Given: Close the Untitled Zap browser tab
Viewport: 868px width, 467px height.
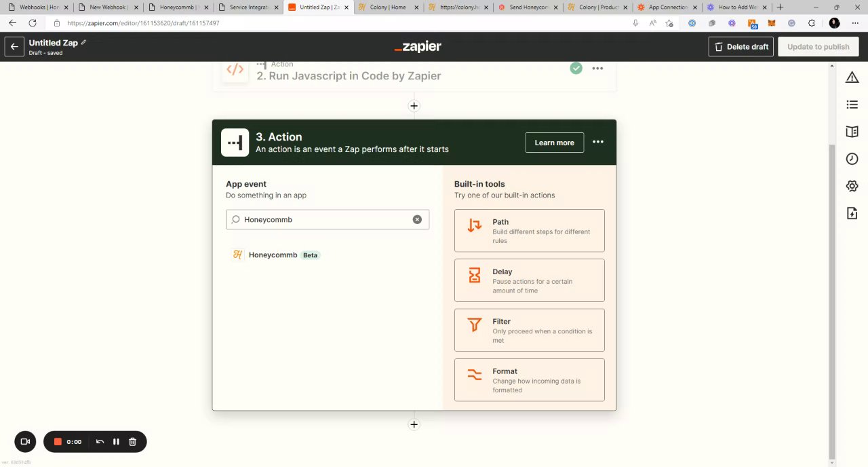Looking at the screenshot, I should (346, 7).
